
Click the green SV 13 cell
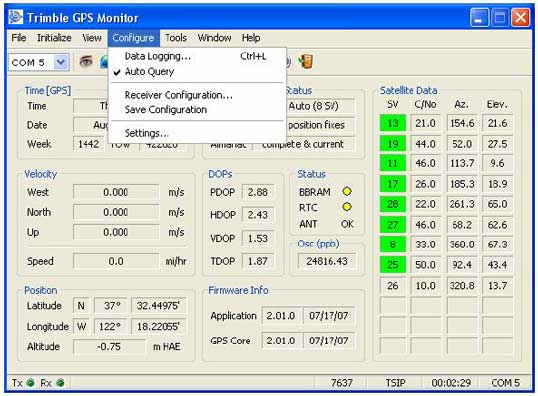click(x=393, y=123)
